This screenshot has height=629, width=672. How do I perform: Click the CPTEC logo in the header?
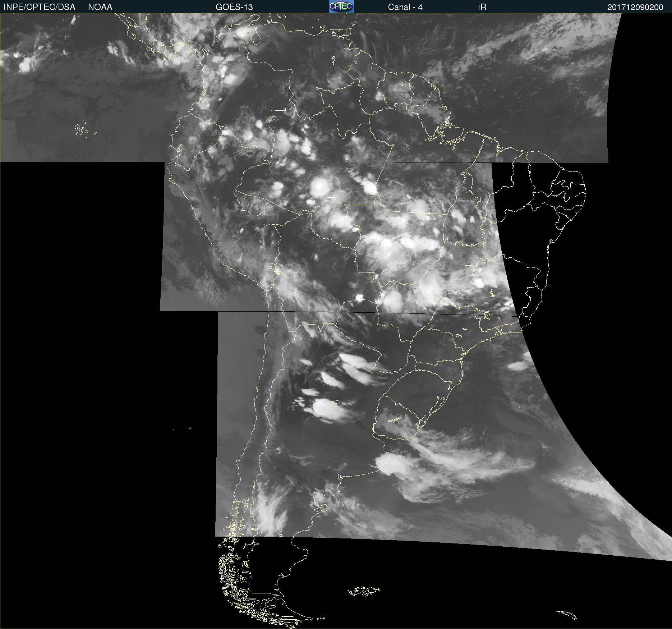point(341,6)
